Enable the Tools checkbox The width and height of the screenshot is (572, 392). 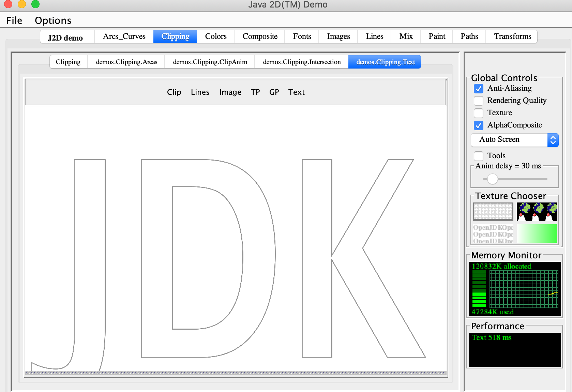pos(479,156)
